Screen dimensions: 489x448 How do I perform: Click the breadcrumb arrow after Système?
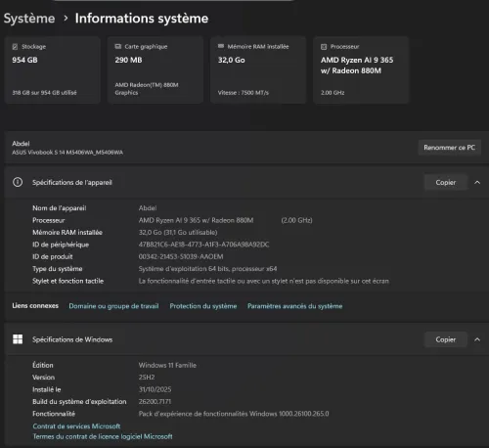[66, 19]
